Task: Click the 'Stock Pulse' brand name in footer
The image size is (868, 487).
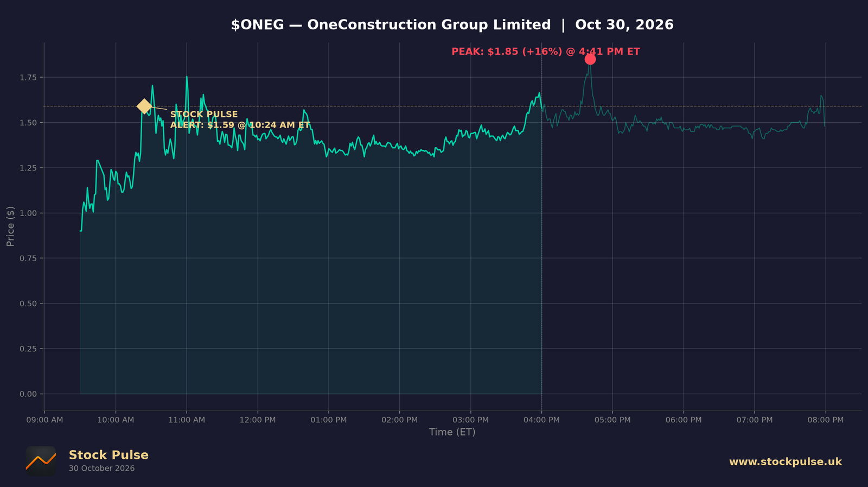Action: tap(108, 455)
